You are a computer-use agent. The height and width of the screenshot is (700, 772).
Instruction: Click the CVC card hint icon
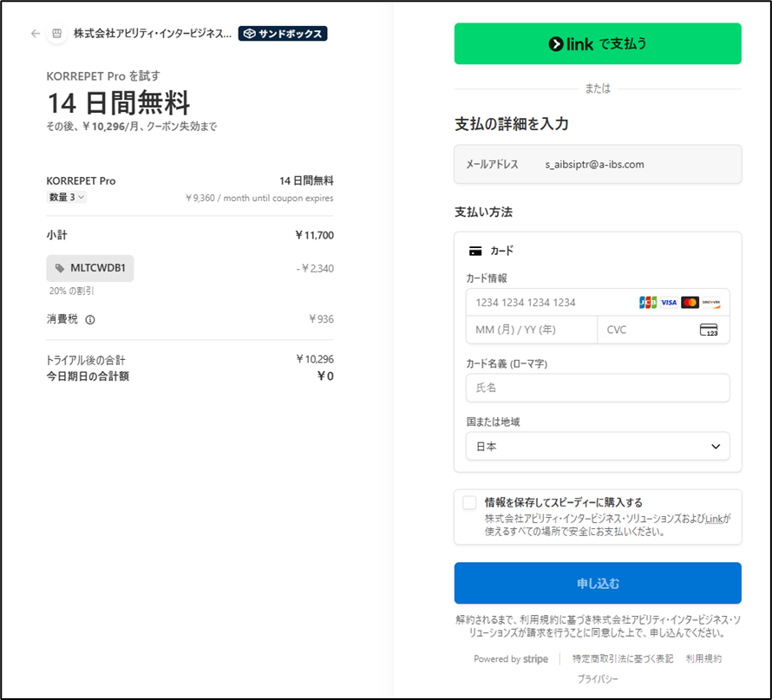pyautogui.click(x=709, y=330)
